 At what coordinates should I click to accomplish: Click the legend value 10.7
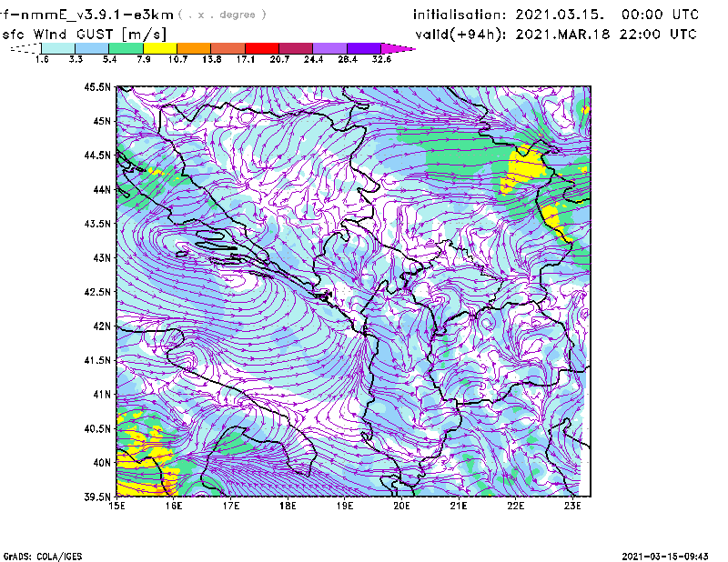pos(177,59)
